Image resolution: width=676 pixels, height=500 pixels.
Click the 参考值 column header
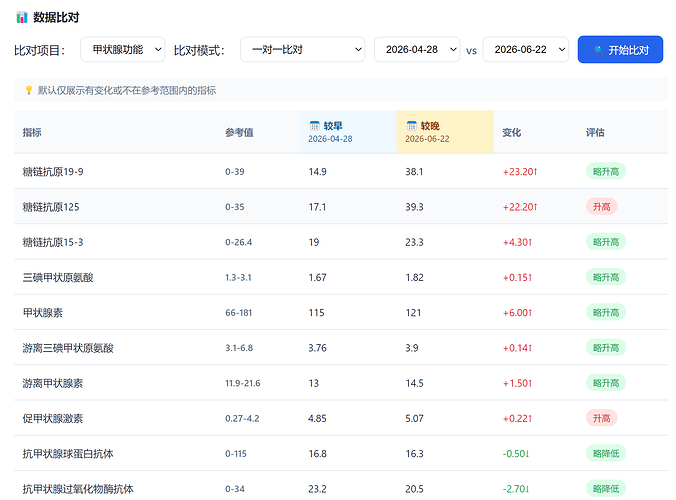coord(239,132)
